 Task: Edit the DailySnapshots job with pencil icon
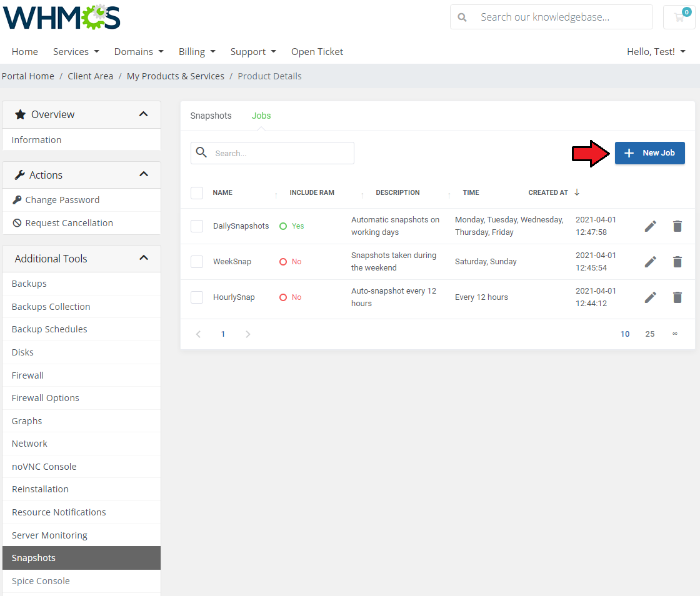651,226
